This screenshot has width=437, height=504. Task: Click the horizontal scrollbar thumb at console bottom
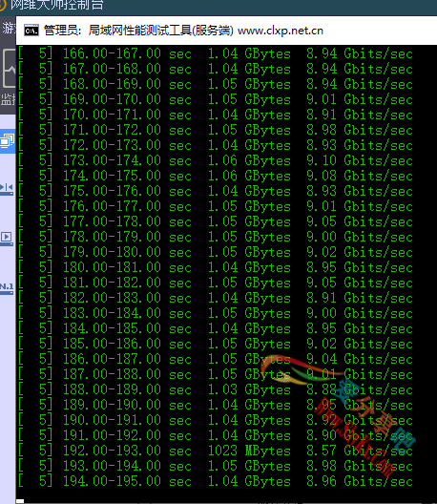[x=20, y=501]
